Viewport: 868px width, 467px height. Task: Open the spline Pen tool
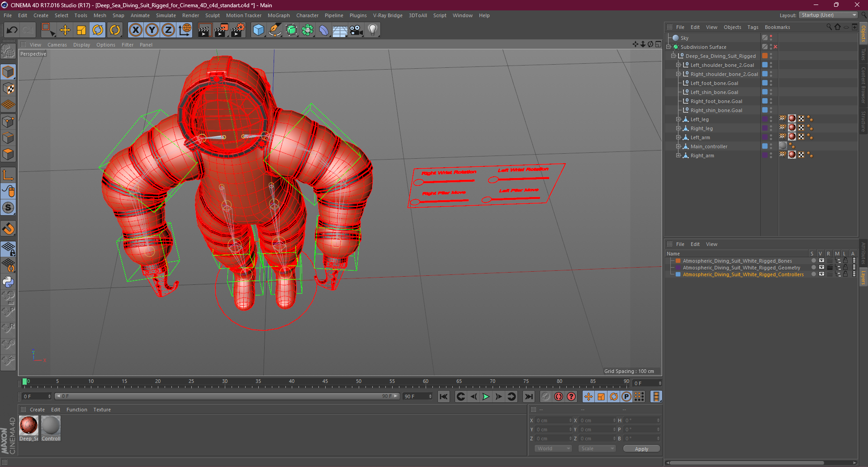coord(275,30)
